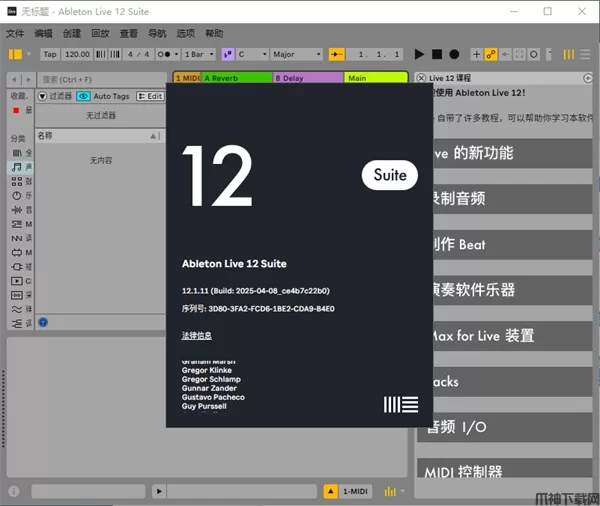600x506 pixels.
Task: Toggle the Auto Tags eye button
Action: coord(82,96)
